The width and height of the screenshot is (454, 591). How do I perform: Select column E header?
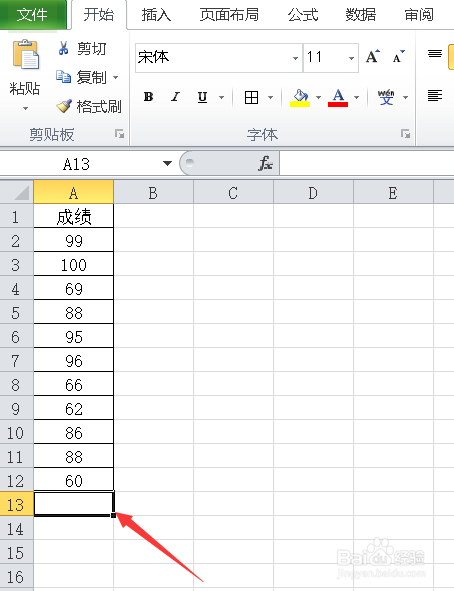click(x=393, y=193)
